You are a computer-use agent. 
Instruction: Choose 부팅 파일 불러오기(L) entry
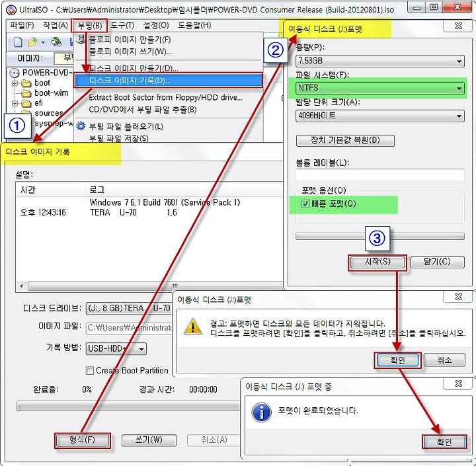[x=126, y=126]
